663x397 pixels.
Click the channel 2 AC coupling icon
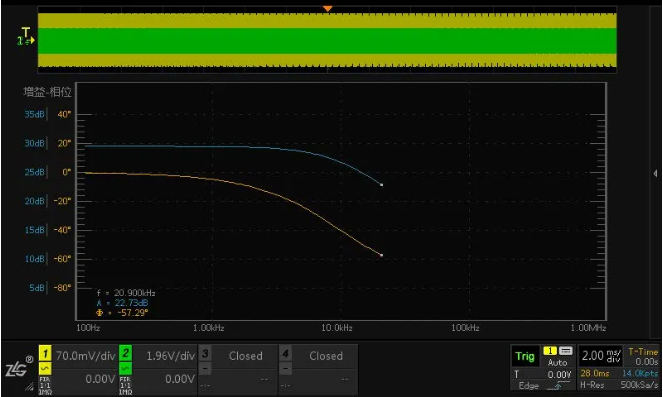(125, 369)
